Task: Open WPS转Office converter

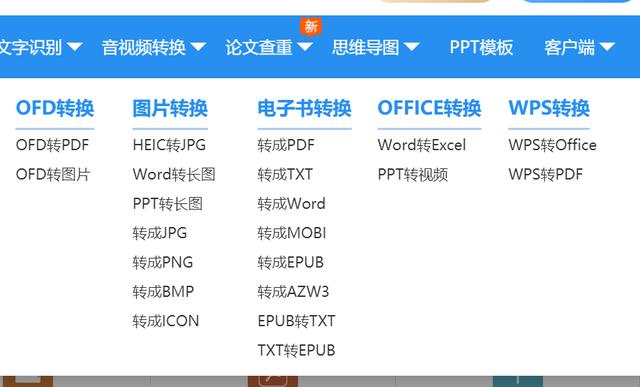Action: point(552,145)
